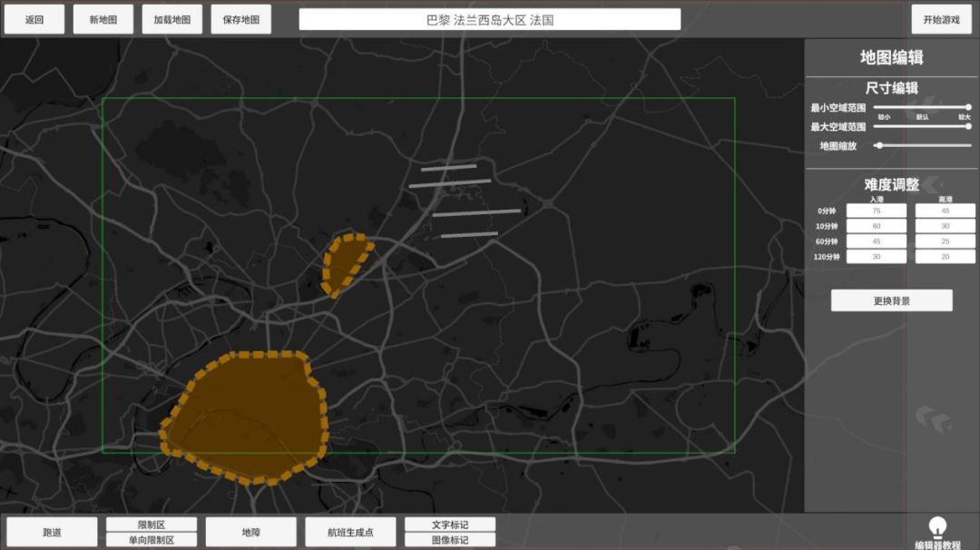This screenshot has width=980, height=550.
Task: Select the 地障 terrain obstacle tool
Action: click(250, 532)
